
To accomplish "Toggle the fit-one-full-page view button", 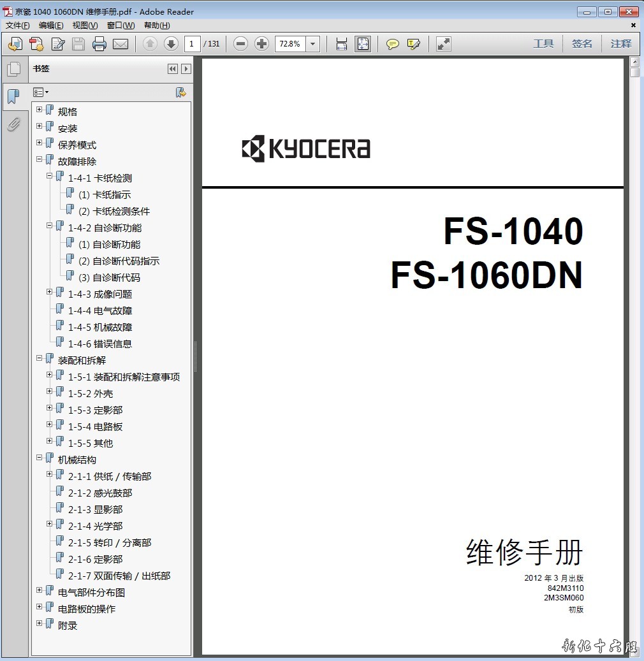I will click(x=363, y=44).
